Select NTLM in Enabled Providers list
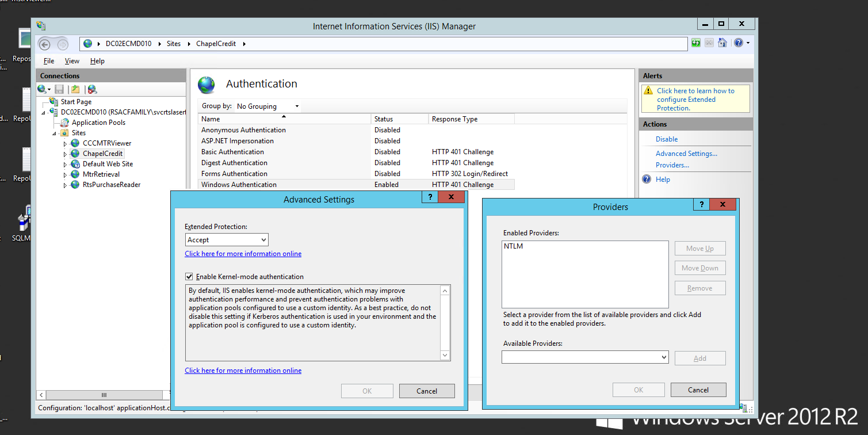Image resolution: width=868 pixels, height=435 pixels. pos(513,246)
